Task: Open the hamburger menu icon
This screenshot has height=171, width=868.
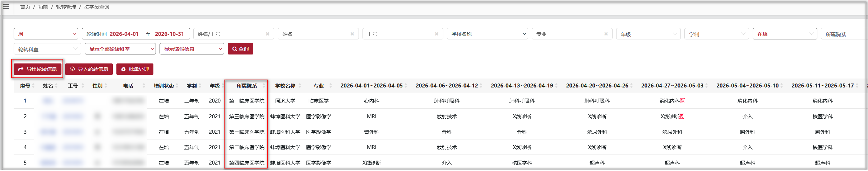Action: click(x=6, y=7)
